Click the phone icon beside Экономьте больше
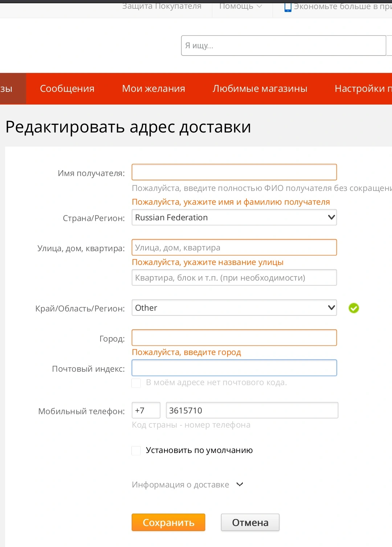The width and height of the screenshot is (392, 547). tap(288, 7)
